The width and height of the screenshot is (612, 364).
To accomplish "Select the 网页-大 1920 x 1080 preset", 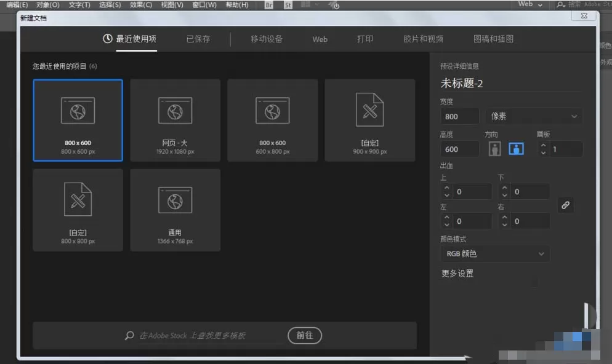I will pyautogui.click(x=175, y=120).
